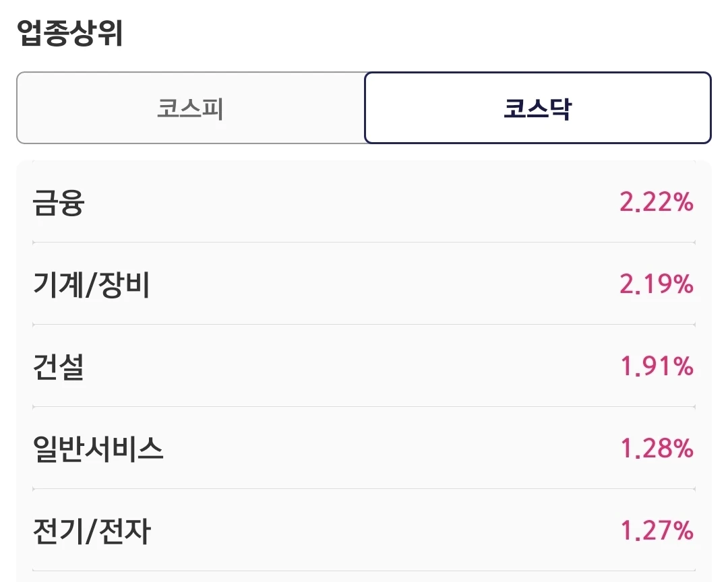The height and width of the screenshot is (582, 728).
Task: Click divider line below 건설 row
Action: click(364, 407)
